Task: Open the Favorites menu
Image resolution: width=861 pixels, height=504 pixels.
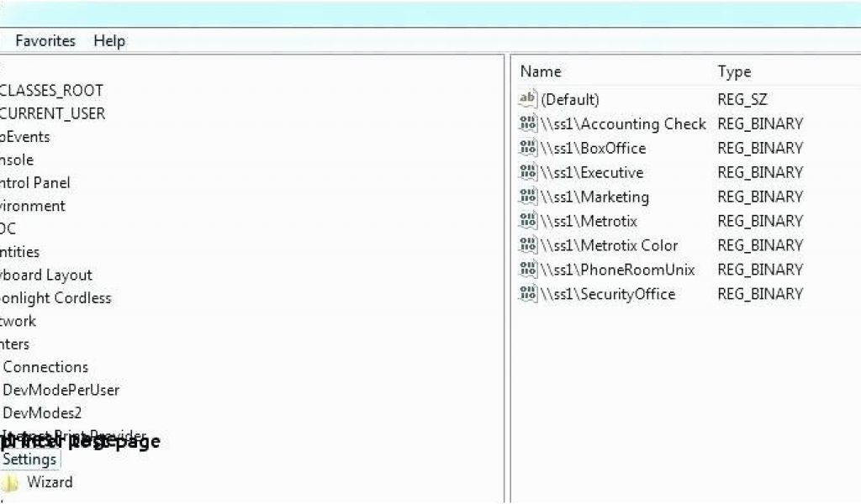Action: [x=45, y=40]
